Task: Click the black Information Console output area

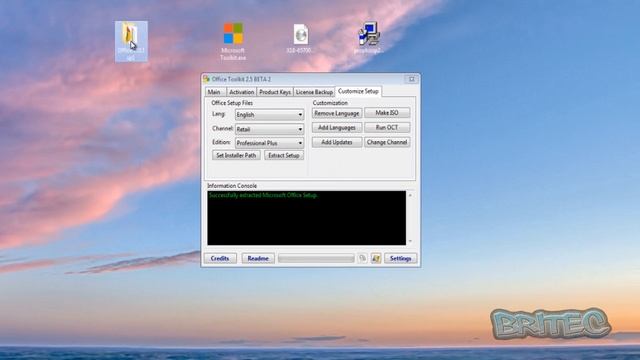Action: coord(307,218)
